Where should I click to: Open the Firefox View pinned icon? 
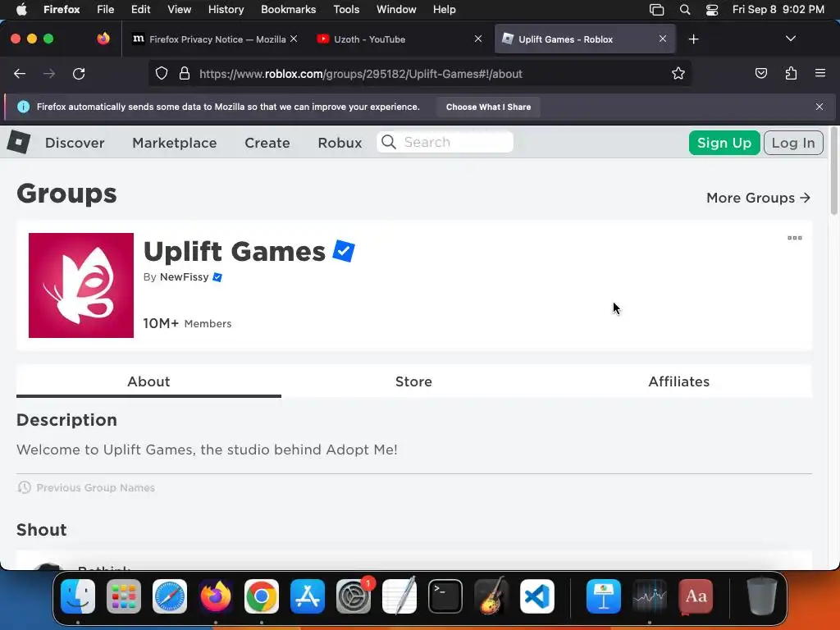103,39
